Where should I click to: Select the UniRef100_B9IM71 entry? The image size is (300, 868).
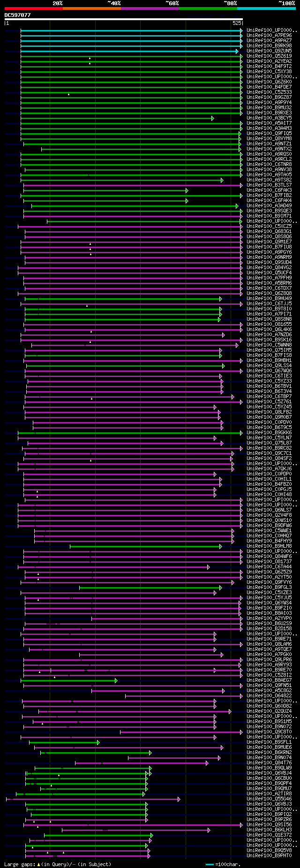click(269, 216)
